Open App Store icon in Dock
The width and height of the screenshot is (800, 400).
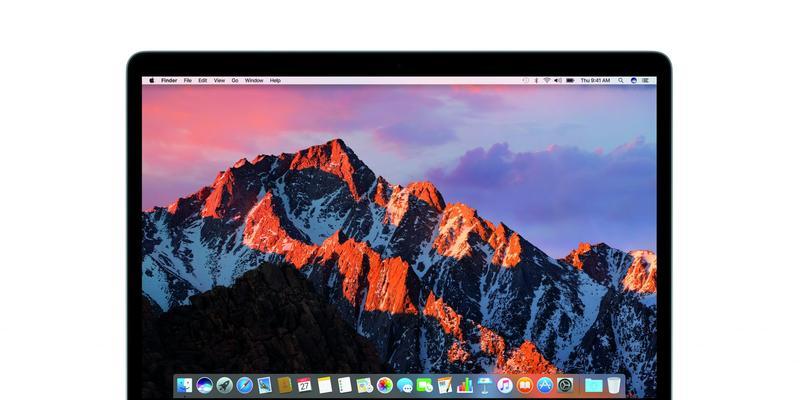pos(545,385)
